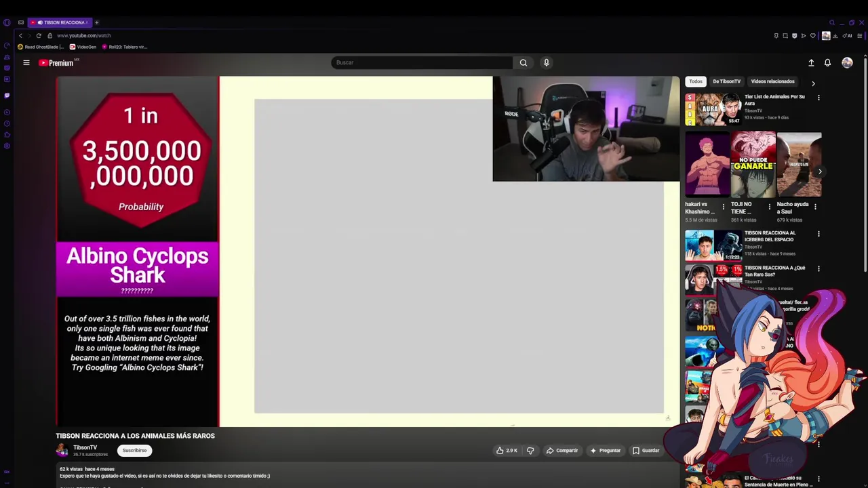Open the YouTube account avatar menu
Viewport: 868px width, 488px height.
(x=847, y=62)
